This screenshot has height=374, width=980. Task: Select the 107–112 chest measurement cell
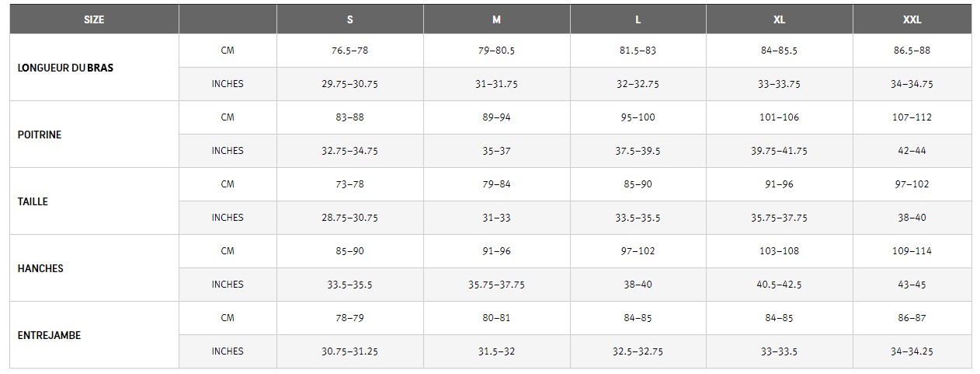912,117
